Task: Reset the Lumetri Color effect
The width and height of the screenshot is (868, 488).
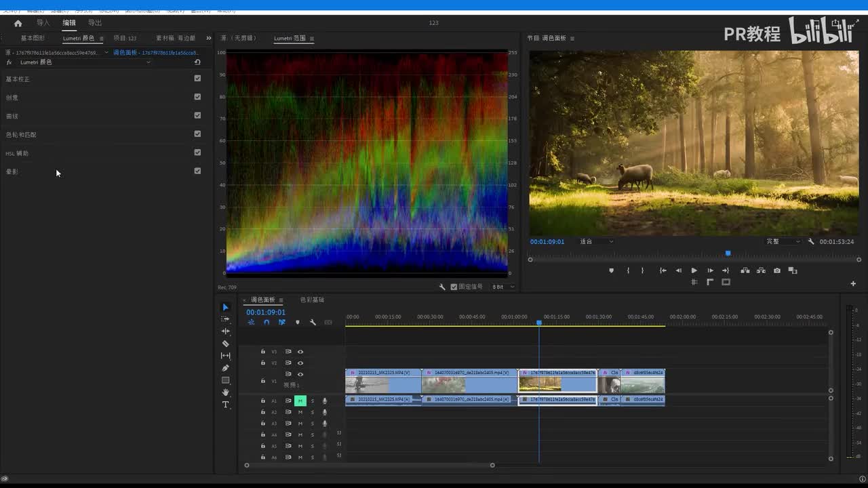Action: pos(197,62)
